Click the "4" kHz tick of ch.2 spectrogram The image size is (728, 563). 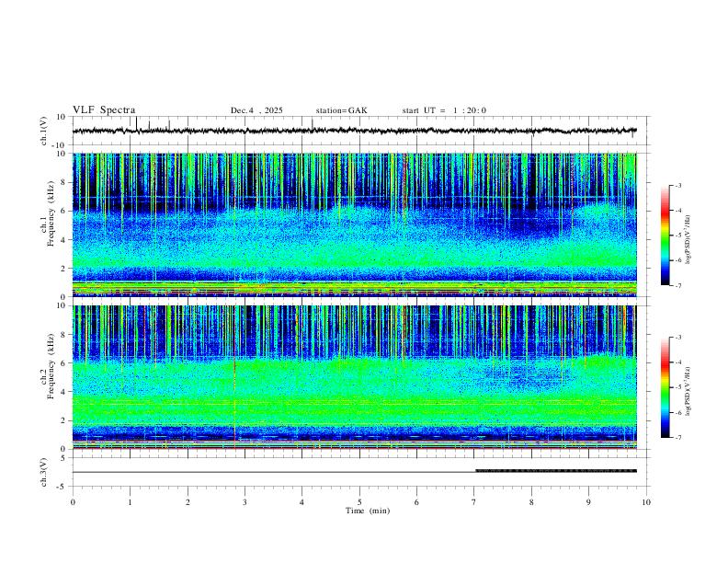point(64,392)
